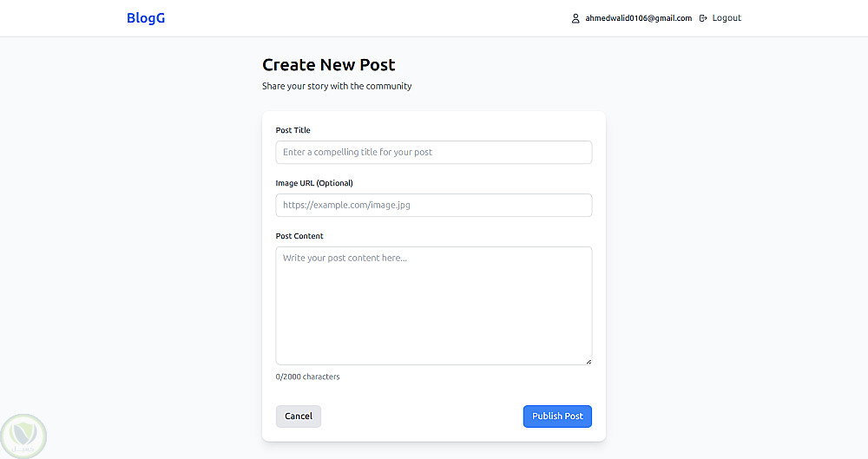Click inside the Post Content text area

click(434, 305)
